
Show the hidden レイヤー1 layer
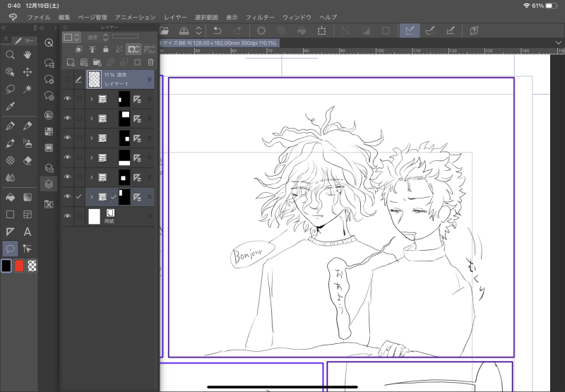pos(67,79)
